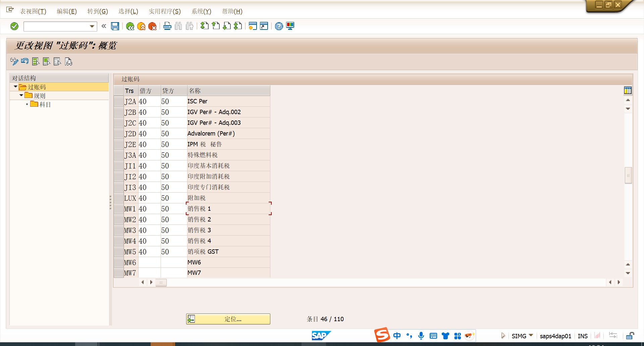Click the Undo change icon
Image resolution: width=644 pixels, height=346 pixels.
click(25, 61)
